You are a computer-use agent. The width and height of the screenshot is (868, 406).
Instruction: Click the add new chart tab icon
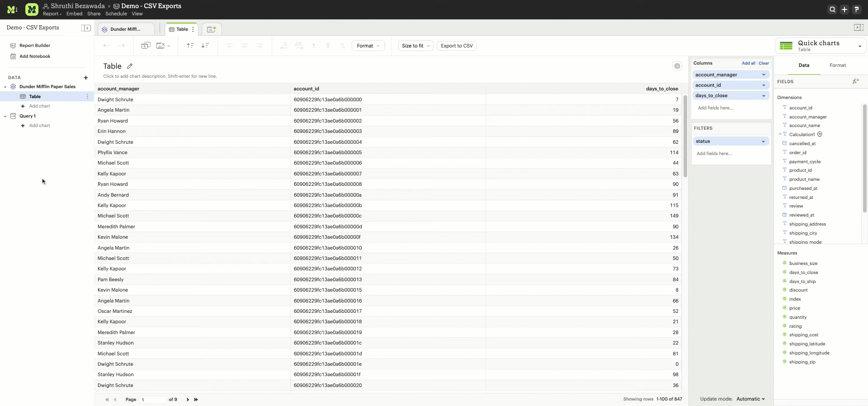click(x=211, y=29)
